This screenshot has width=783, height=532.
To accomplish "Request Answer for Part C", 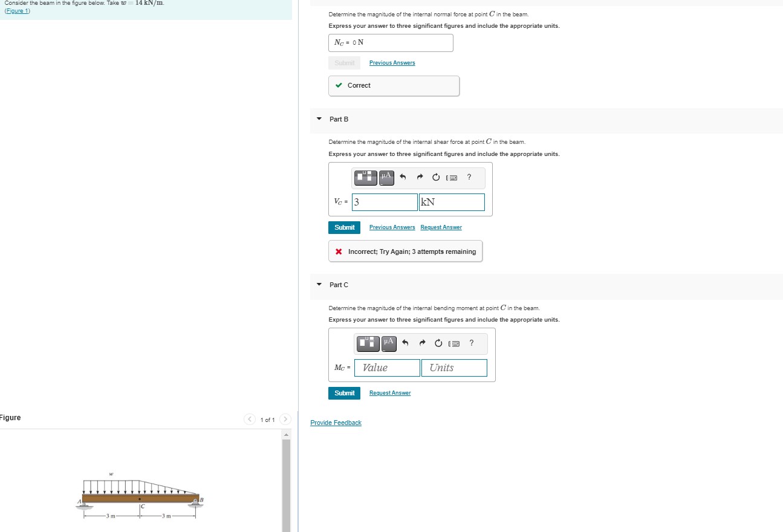I will tap(390, 393).
